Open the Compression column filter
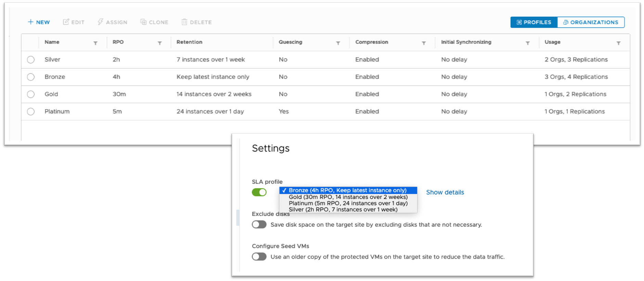The height and width of the screenshot is (281, 644). tap(424, 43)
